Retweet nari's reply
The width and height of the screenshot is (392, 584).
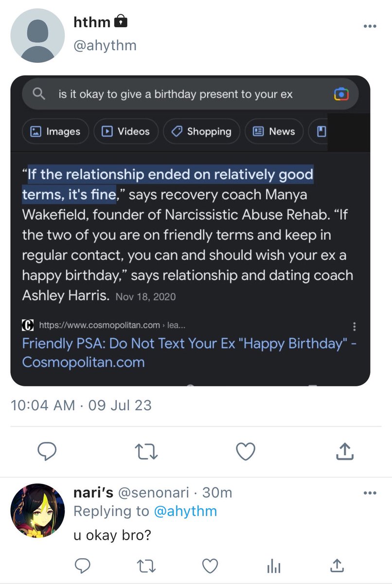click(x=146, y=566)
